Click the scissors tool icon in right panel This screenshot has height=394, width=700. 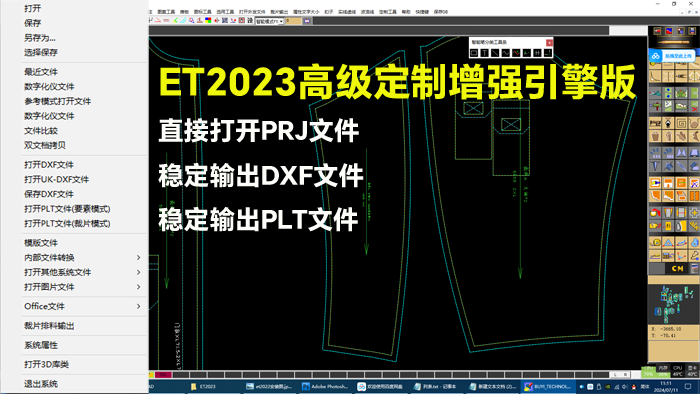click(655, 93)
